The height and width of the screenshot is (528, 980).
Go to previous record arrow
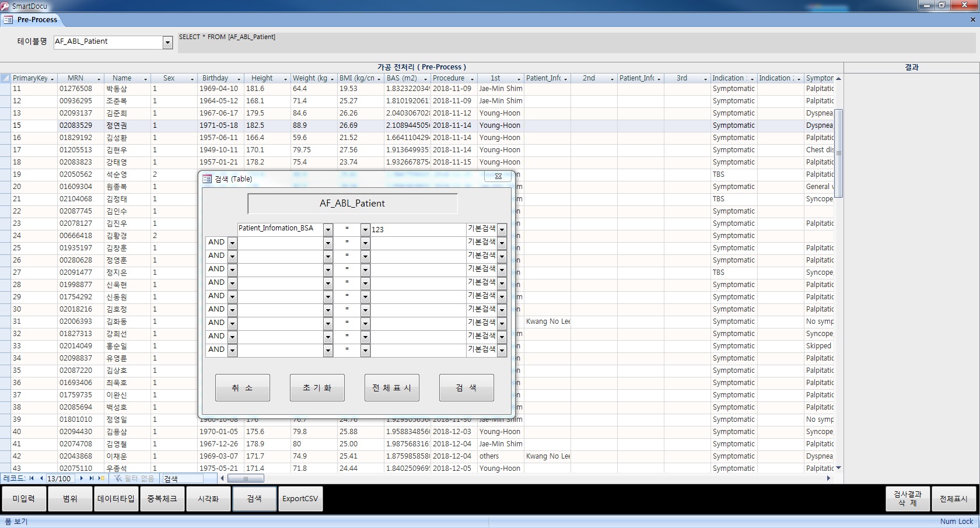41,478
